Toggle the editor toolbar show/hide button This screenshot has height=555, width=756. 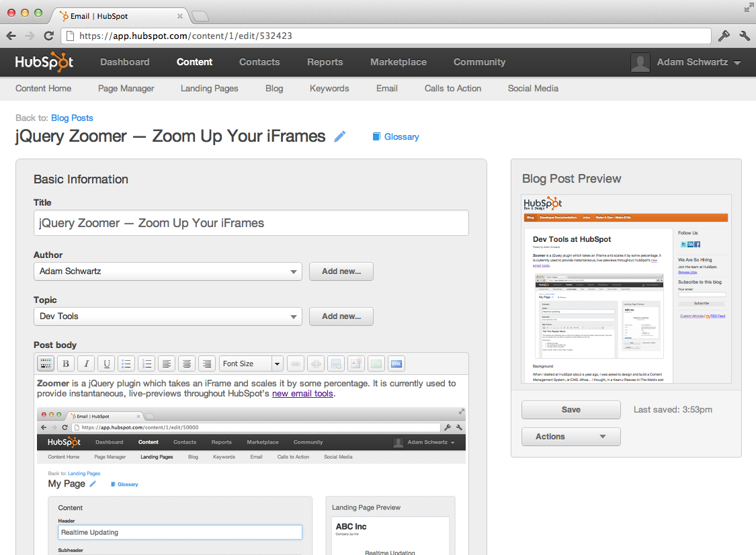[x=46, y=364]
